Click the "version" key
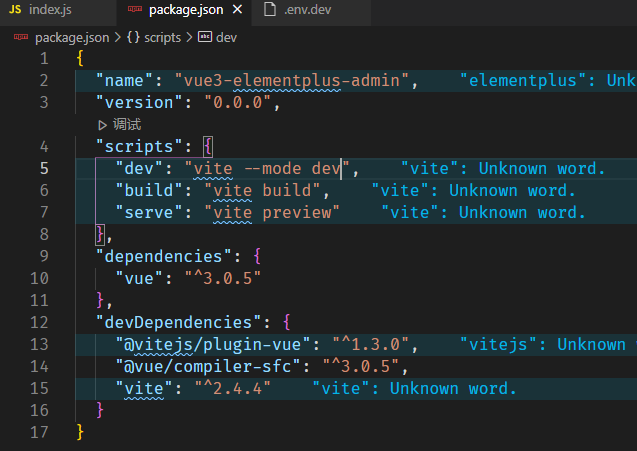The height and width of the screenshot is (451, 637). click(x=139, y=102)
